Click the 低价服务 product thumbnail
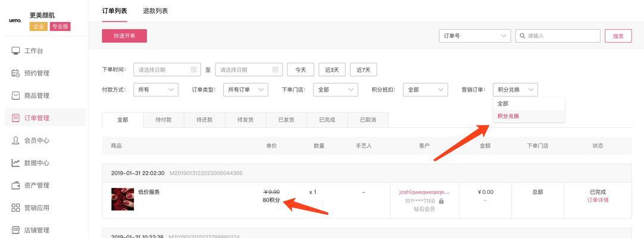The width and height of the screenshot is (644, 238). pos(122,199)
